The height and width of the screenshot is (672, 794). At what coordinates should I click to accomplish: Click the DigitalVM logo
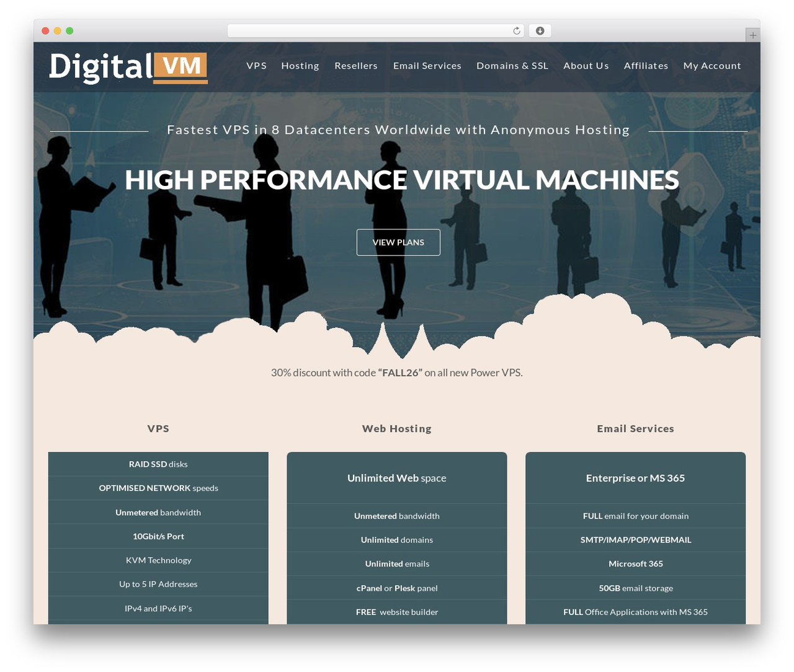(x=128, y=68)
